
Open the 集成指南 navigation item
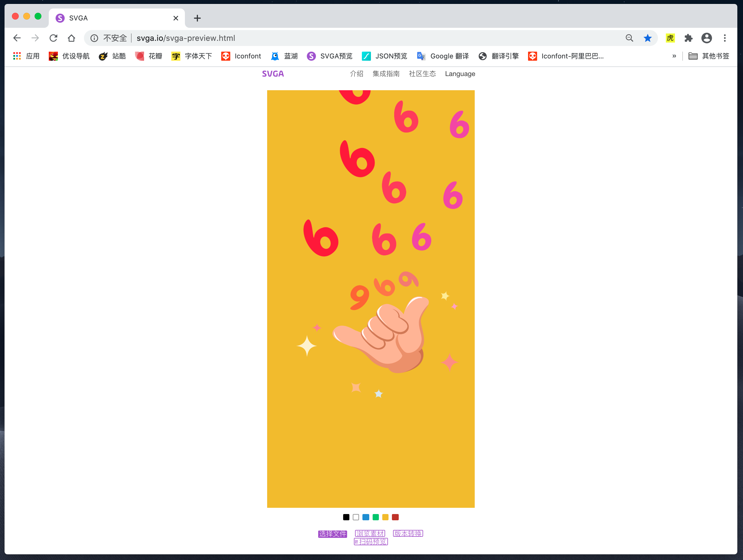[x=386, y=73]
